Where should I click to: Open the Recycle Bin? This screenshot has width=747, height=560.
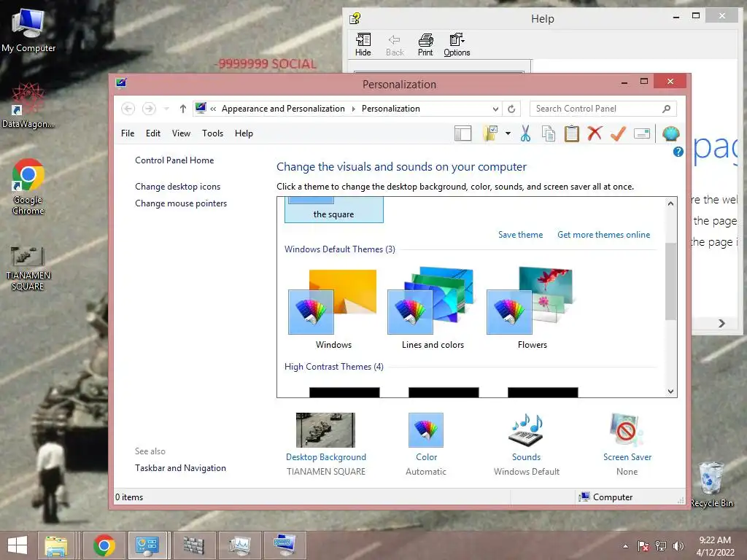pyautogui.click(x=711, y=484)
